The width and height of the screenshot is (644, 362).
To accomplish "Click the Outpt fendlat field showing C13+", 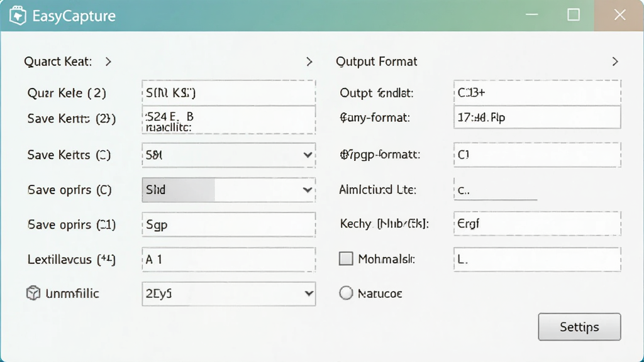I will pyautogui.click(x=537, y=93).
